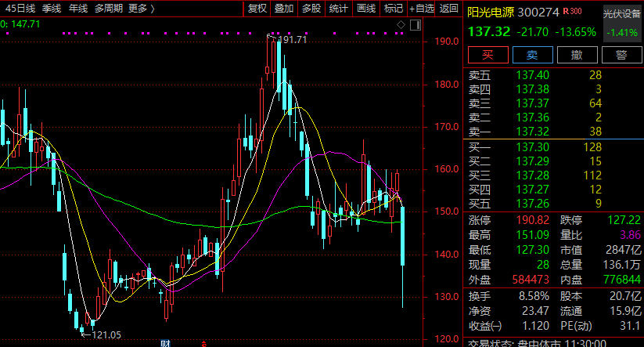Select 卖二 price 137.36

[x=532, y=117]
